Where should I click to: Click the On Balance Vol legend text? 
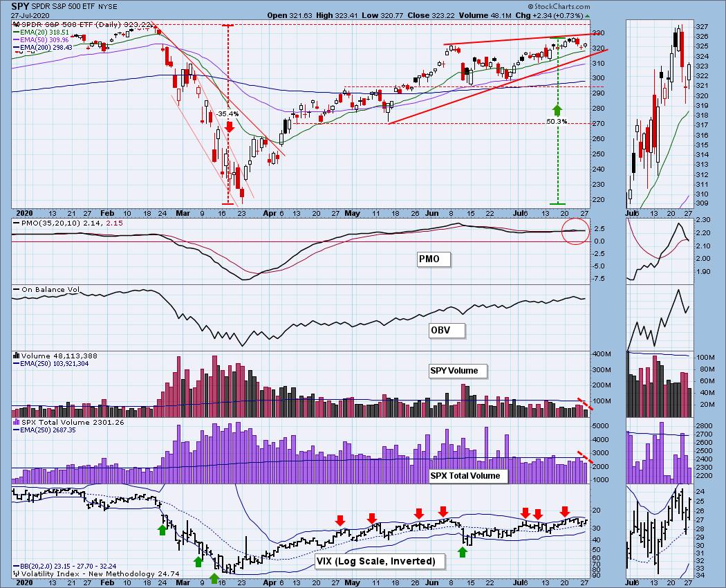50,290
